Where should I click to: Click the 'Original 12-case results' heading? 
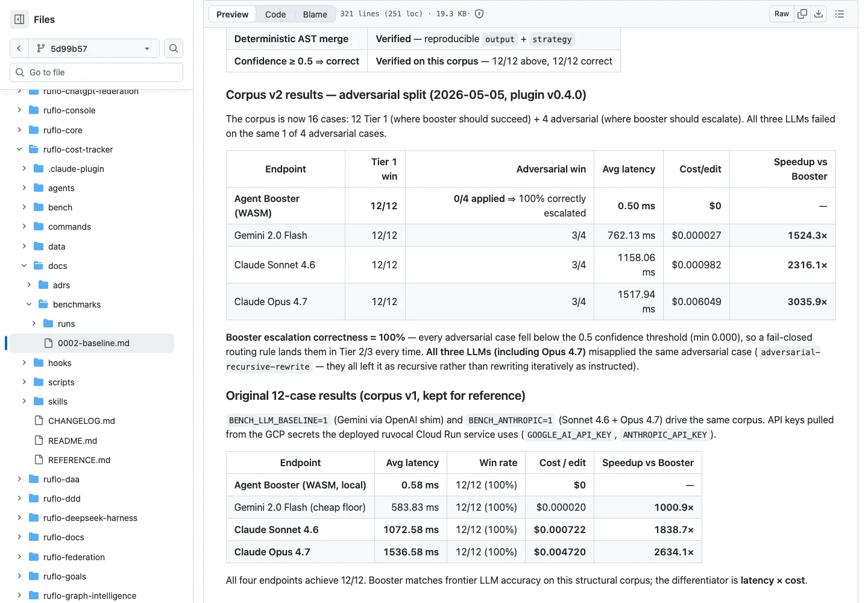[x=376, y=396]
